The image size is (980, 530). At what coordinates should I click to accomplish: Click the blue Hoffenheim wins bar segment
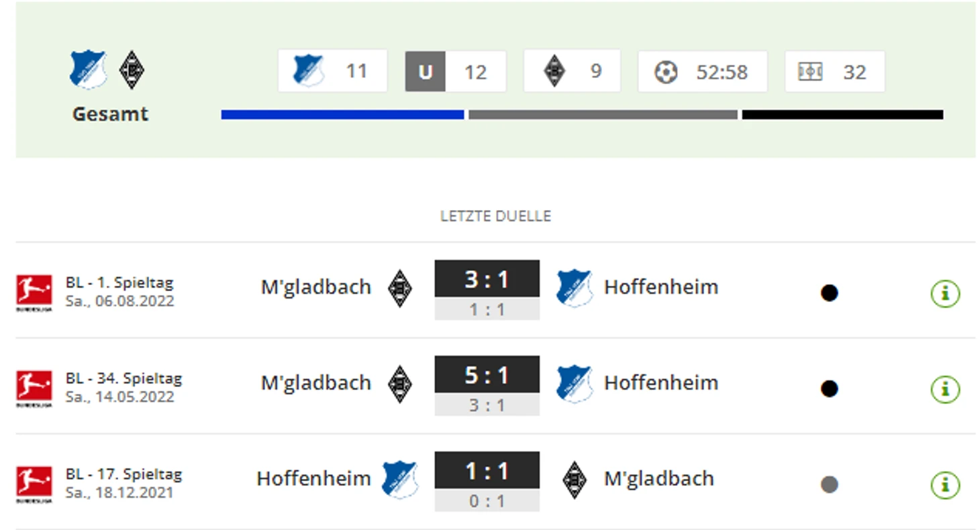coord(342,115)
